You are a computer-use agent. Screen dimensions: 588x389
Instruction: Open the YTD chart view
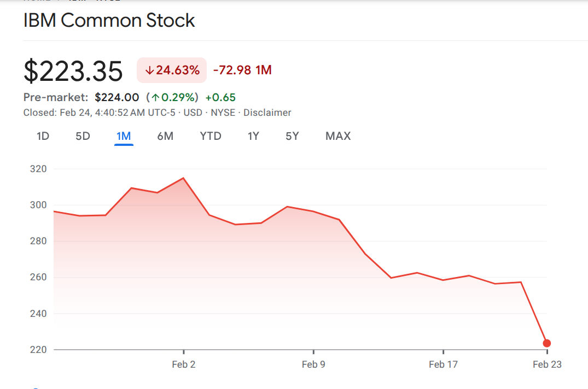pyautogui.click(x=211, y=136)
